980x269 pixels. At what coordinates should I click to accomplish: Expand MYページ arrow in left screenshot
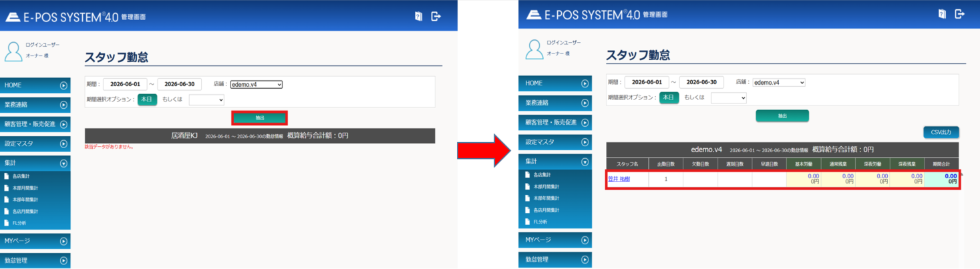(63, 240)
